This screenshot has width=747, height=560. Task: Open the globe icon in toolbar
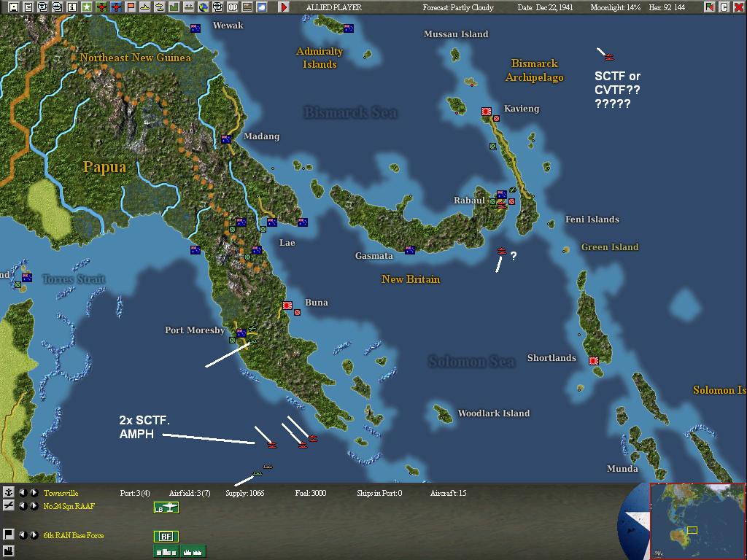click(x=204, y=7)
